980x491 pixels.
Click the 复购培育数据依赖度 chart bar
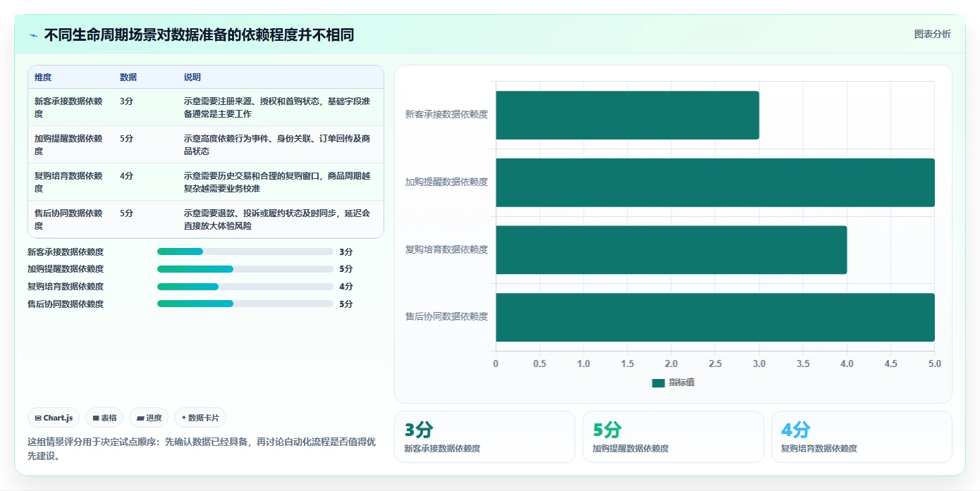click(x=671, y=250)
